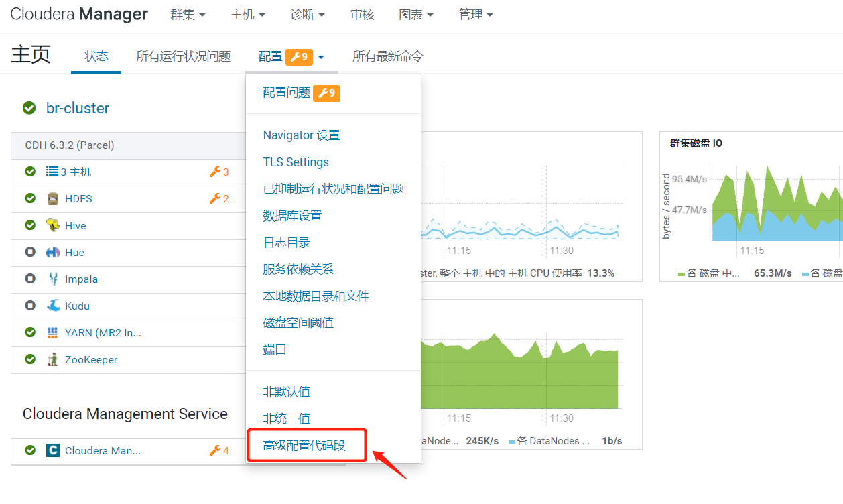Click green status icon for Hive

pyautogui.click(x=30, y=225)
